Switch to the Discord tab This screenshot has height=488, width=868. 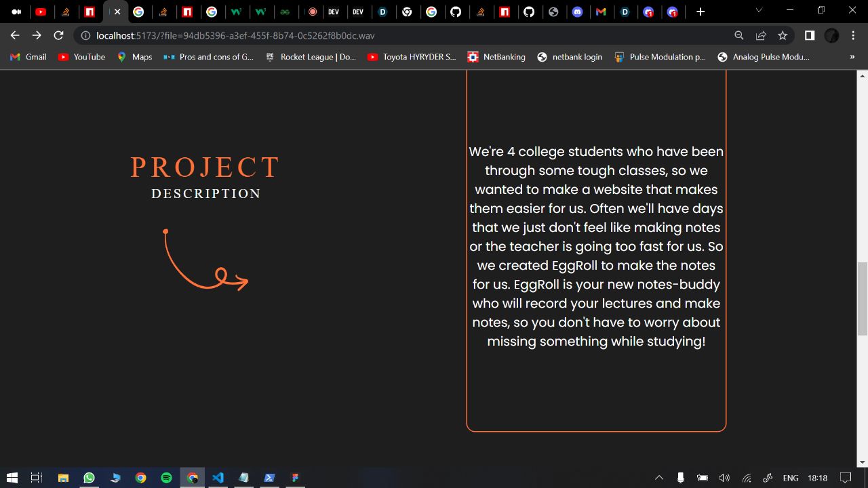578,12
